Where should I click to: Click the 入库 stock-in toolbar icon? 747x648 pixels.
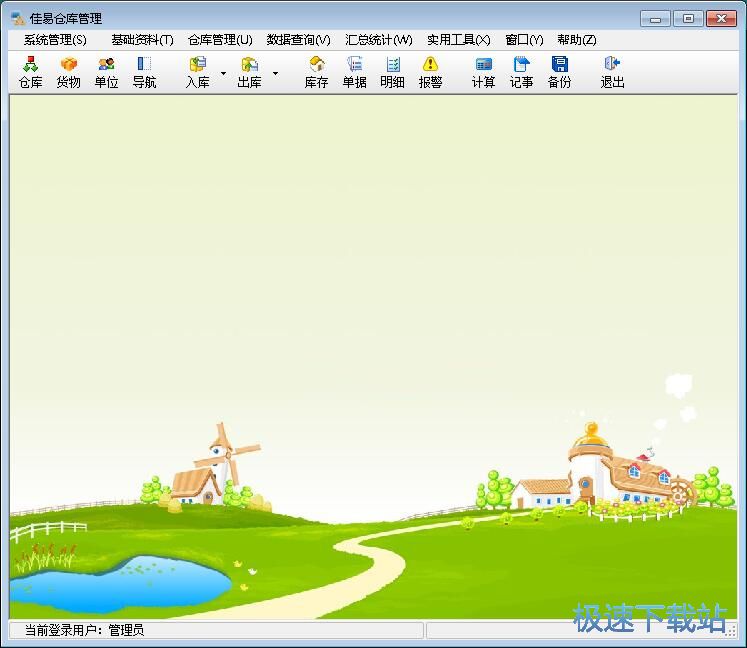197,72
